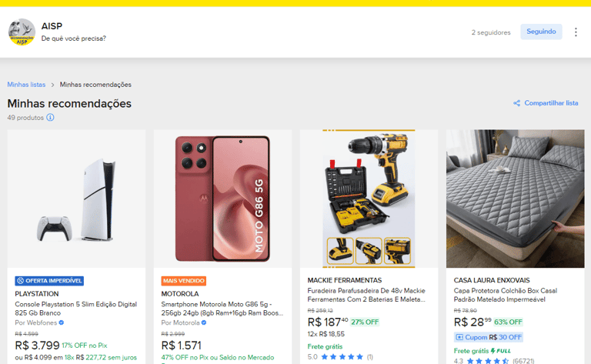Click the verified badge next to Motorola
The image size is (591, 364).
tap(204, 322)
